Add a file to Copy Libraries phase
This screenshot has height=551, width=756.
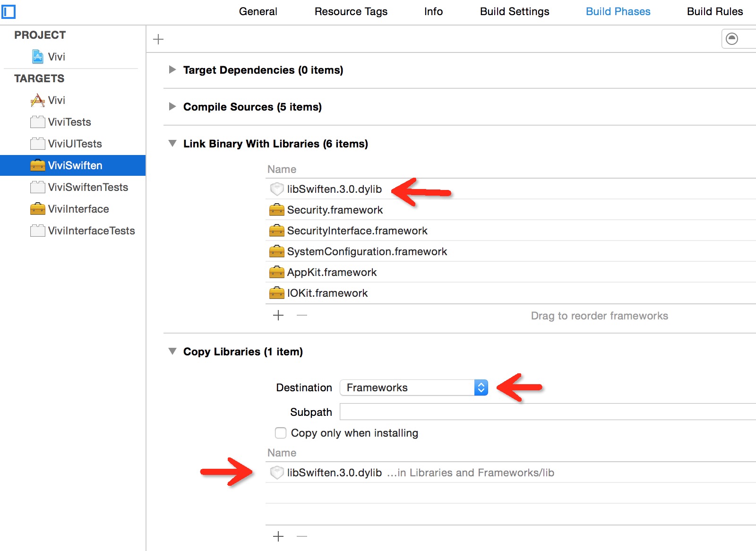coord(278,536)
